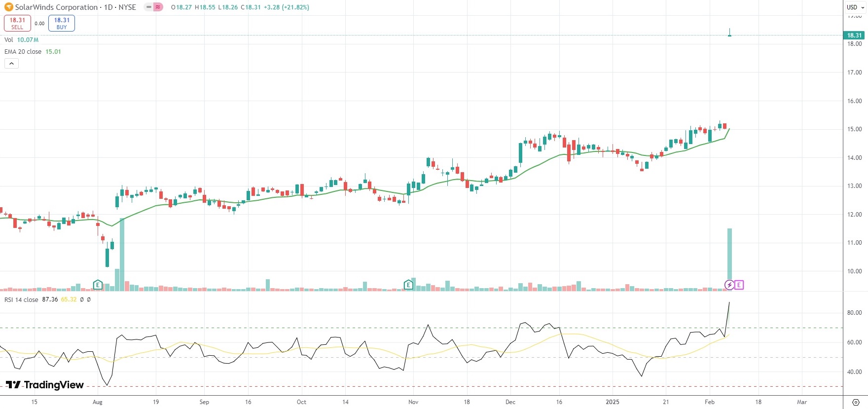Click the purple February earnings E marker
The width and height of the screenshot is (868, 409).
tap(739, 285)
